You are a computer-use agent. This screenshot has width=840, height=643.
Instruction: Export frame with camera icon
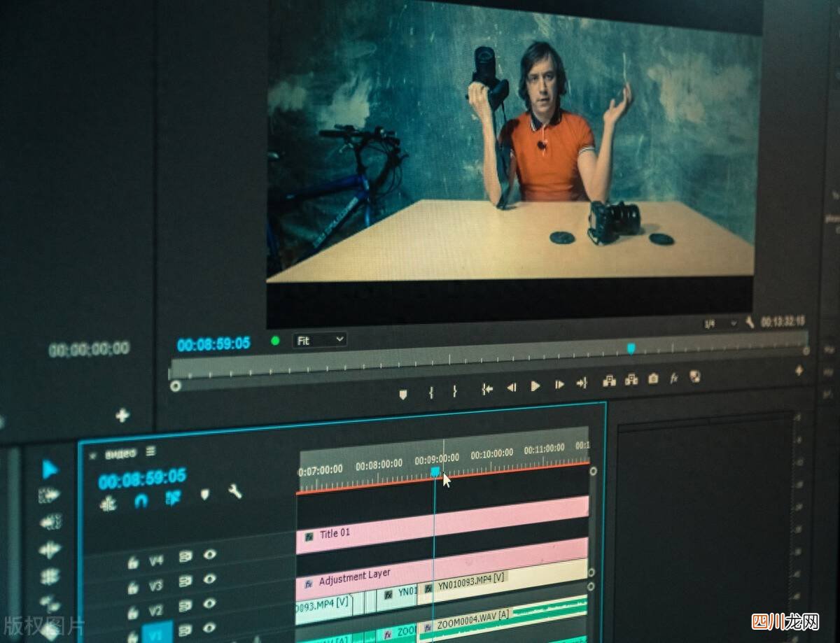pos(653,379)
